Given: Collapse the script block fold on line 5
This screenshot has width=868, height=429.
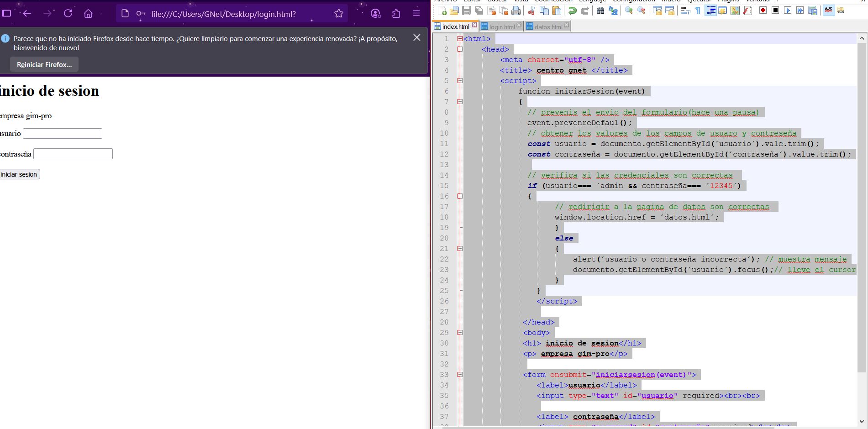Looking at the screenshot, I should coord(460,81).
